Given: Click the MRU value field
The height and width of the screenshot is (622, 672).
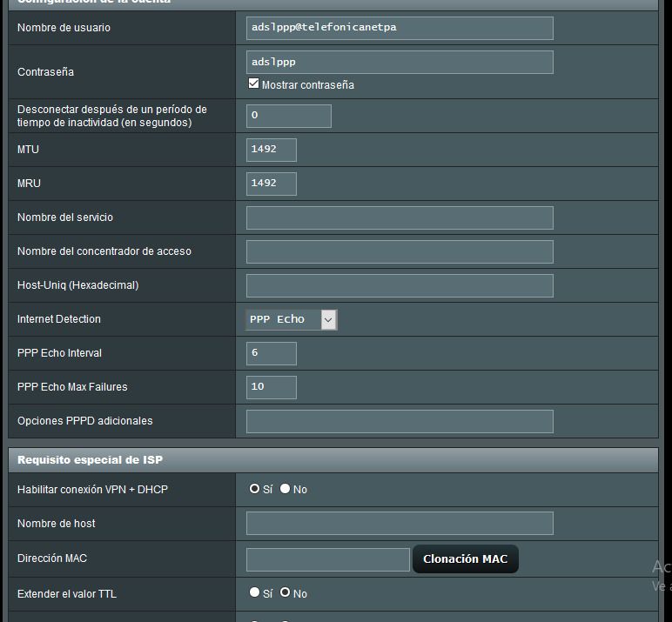Looking at the screenshot, I should [x=272, y=184].
